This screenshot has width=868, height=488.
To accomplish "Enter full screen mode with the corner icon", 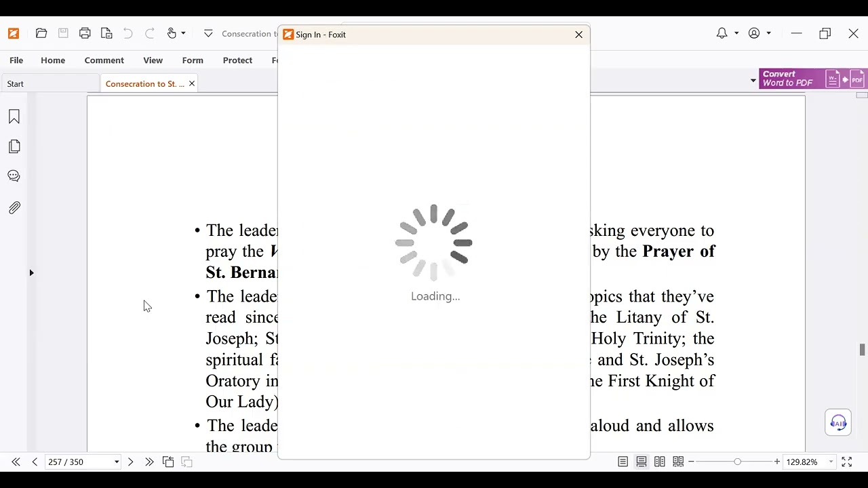I will pos(847,462).
